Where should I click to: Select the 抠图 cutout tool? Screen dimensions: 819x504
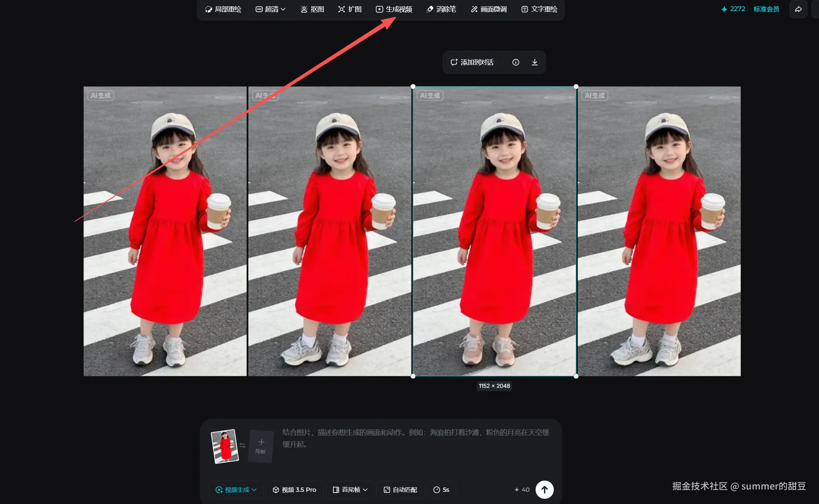click(x=312, y=9)
